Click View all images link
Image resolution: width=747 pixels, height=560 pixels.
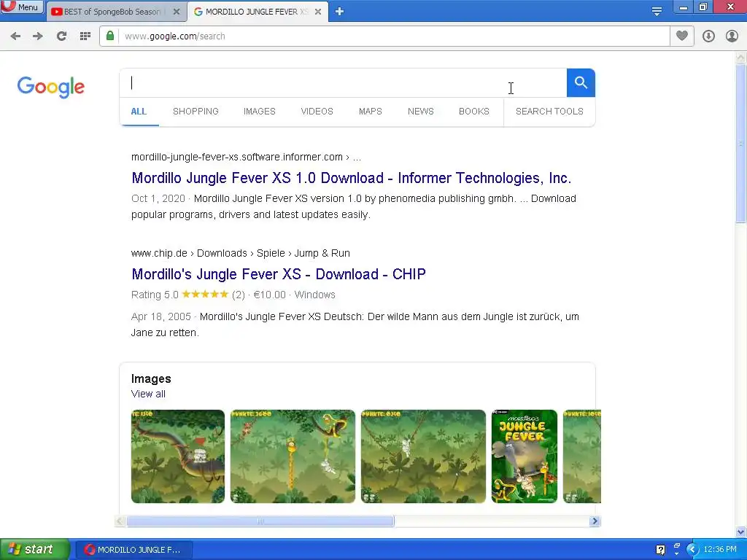[x=148, y=394]
